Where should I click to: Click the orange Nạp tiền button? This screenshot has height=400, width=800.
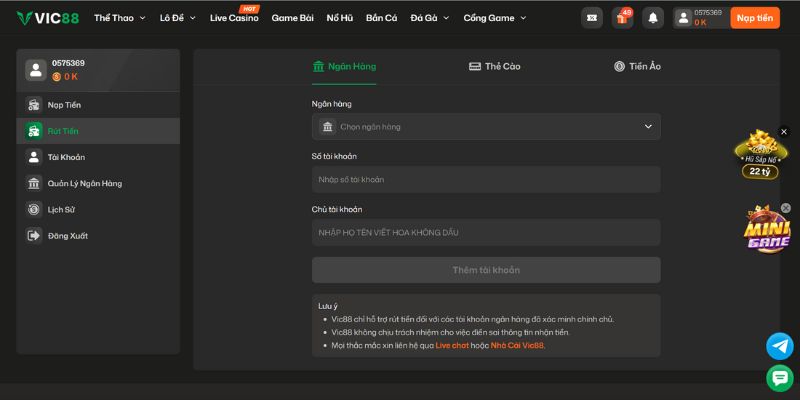point(755,18)
